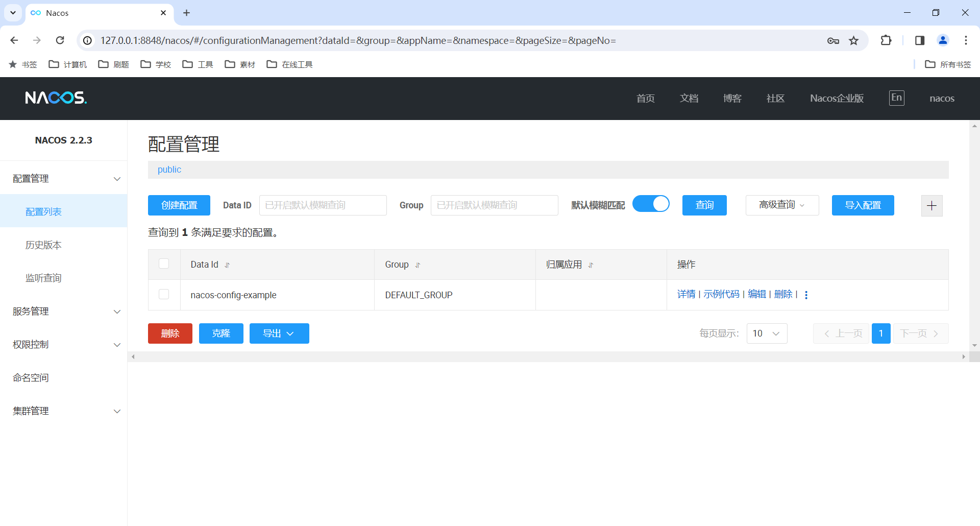Open 社区 in top navigation

[x=775, y=98]
